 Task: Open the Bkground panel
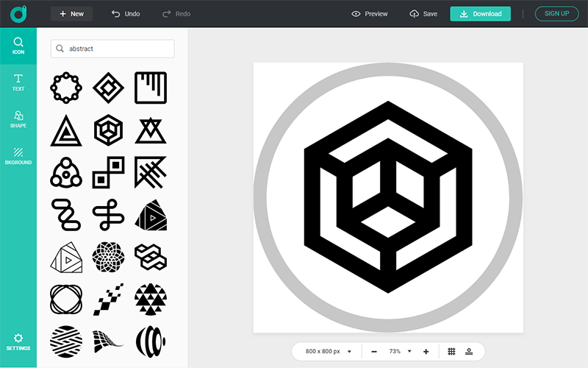[18, 155]
